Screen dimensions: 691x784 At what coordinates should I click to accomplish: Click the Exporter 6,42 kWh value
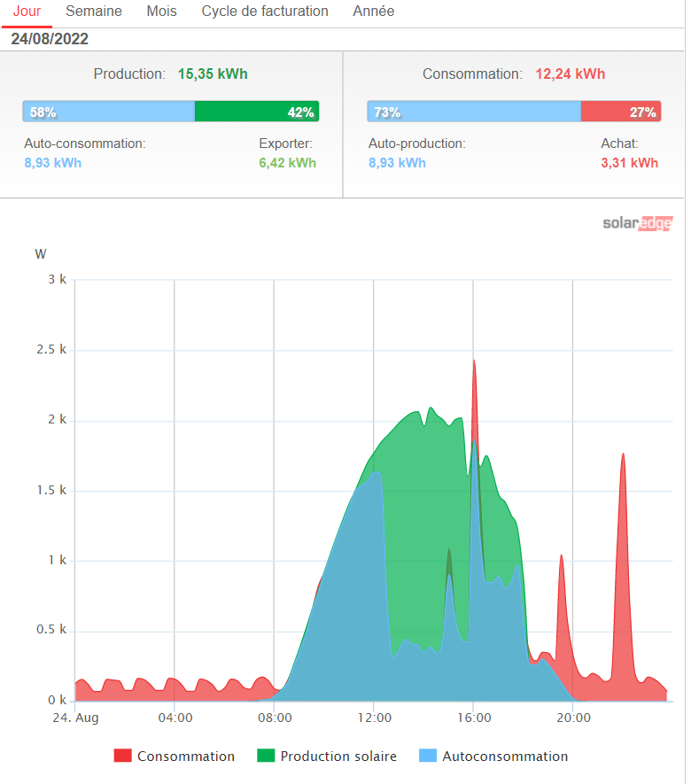click(x=288, y=163)
